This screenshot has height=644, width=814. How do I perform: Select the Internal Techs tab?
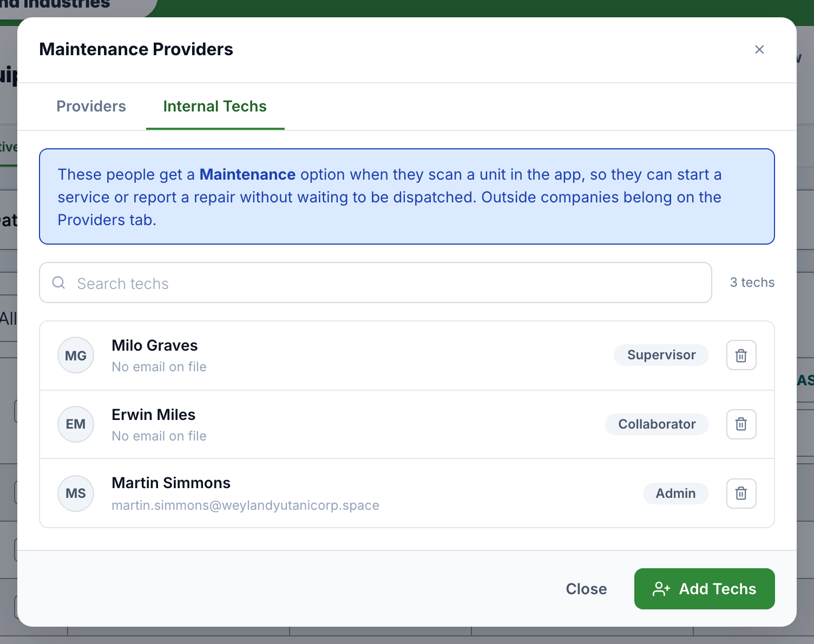click(215, 106)
